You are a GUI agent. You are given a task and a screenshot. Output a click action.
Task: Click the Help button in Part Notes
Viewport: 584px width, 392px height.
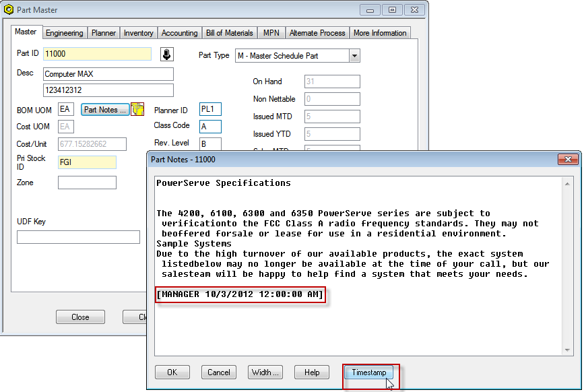(x=312, y=372)
